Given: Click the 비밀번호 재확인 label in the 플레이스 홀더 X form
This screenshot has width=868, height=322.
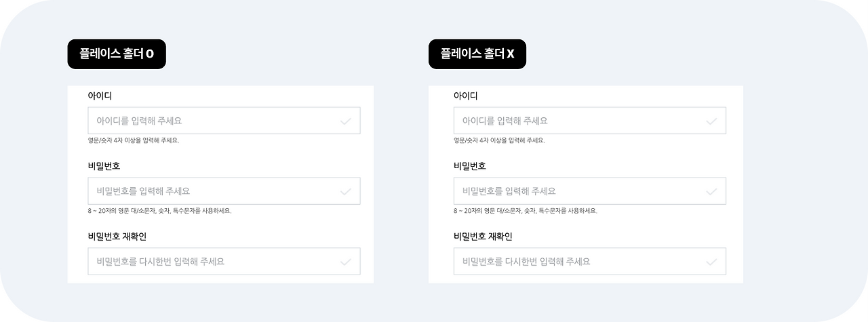Looking at the screenshot, I should pyautogui.click(x=483, y=237).
